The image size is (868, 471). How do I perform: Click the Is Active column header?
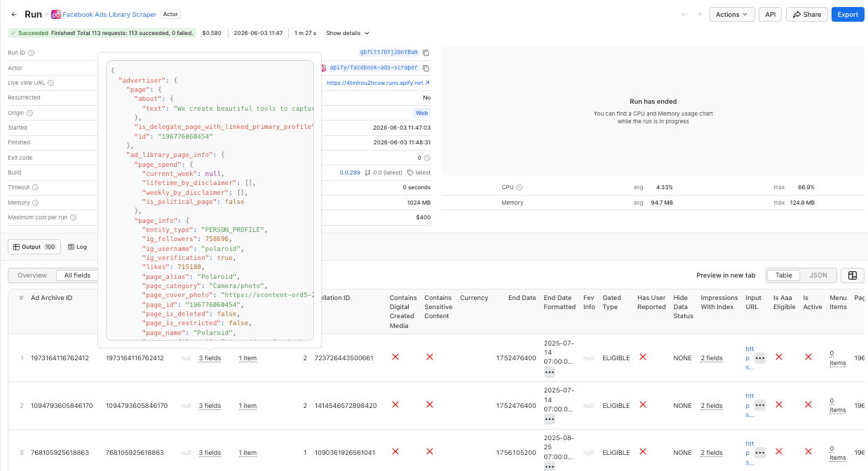[813, 302]
